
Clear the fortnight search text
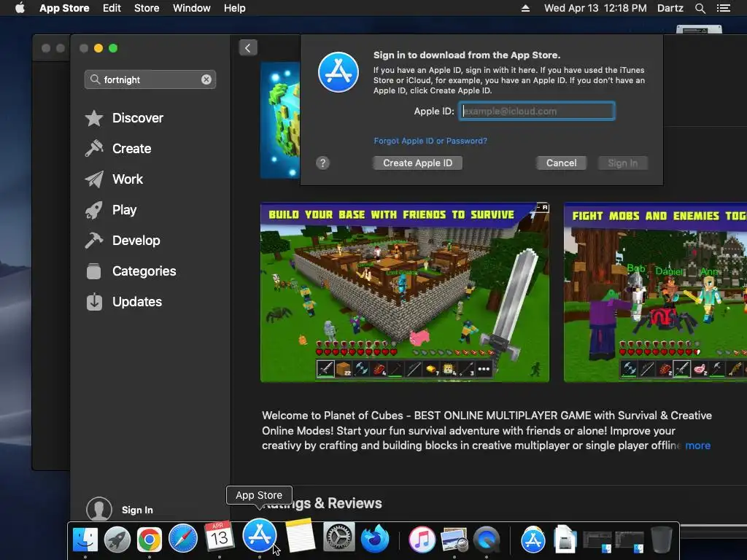(x=206, y=79)
